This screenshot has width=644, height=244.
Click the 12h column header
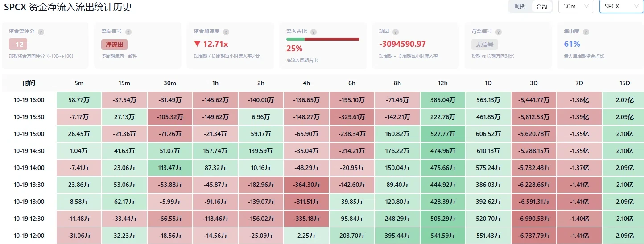(443, 83)
